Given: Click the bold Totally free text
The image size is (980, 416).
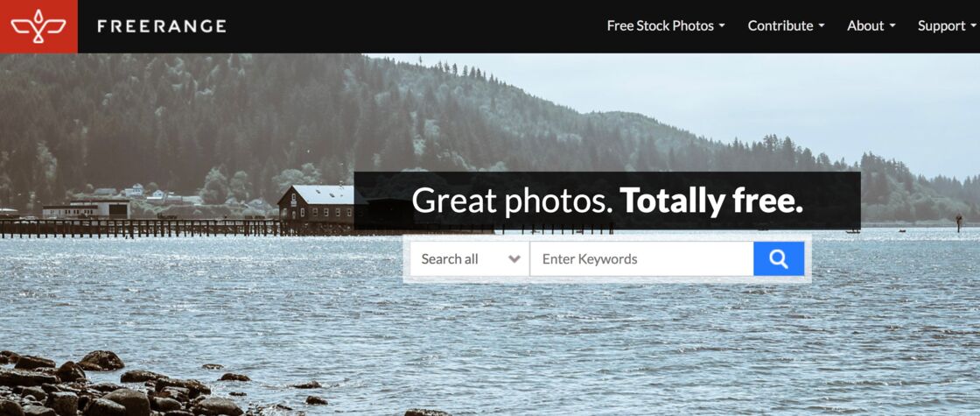Looking at the screenshot, I should [x=711, y=201].
